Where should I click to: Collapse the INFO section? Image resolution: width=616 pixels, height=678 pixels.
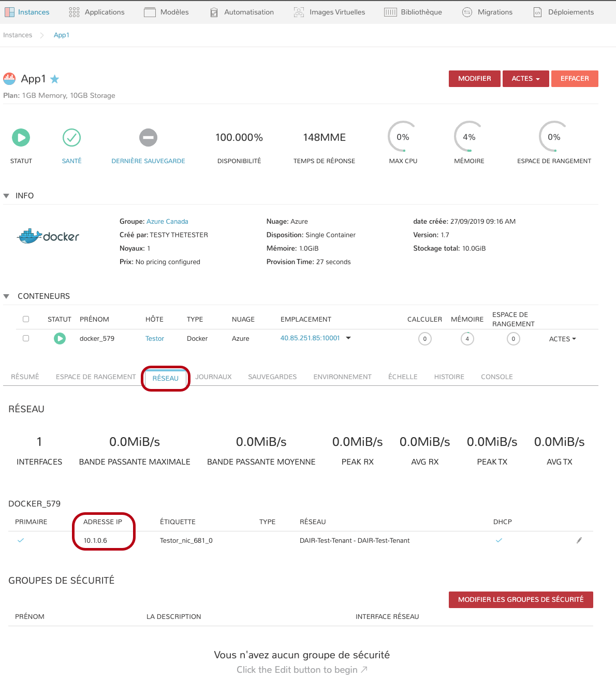click(7, 196)
